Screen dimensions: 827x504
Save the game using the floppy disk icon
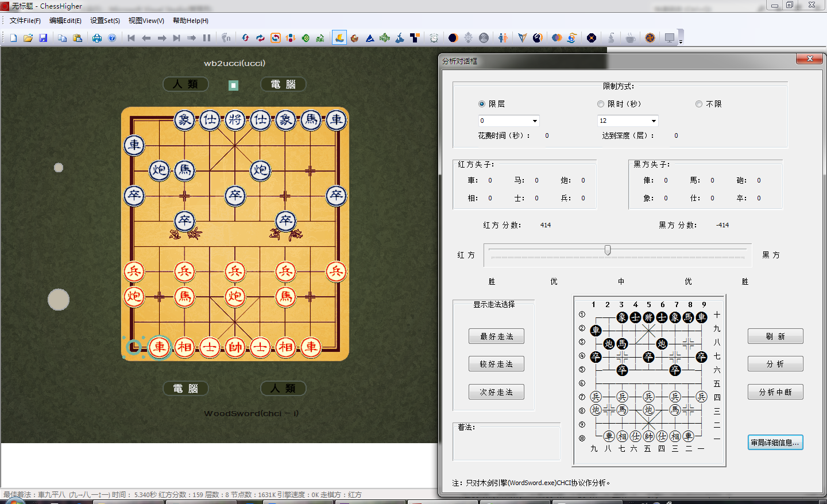point(43,38)
